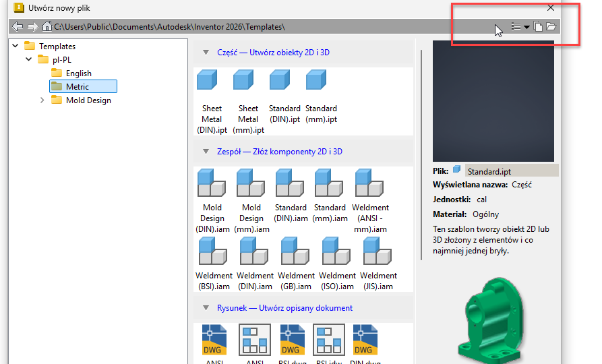Viewport: 602px width, 364px height.
Task: Click the template path address bar
Action: [x=169, y=27]
